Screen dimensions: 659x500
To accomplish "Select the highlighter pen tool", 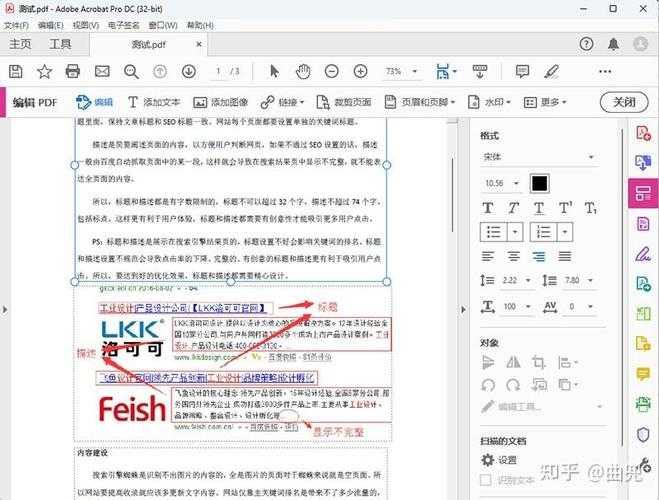I will coord(551,71).
